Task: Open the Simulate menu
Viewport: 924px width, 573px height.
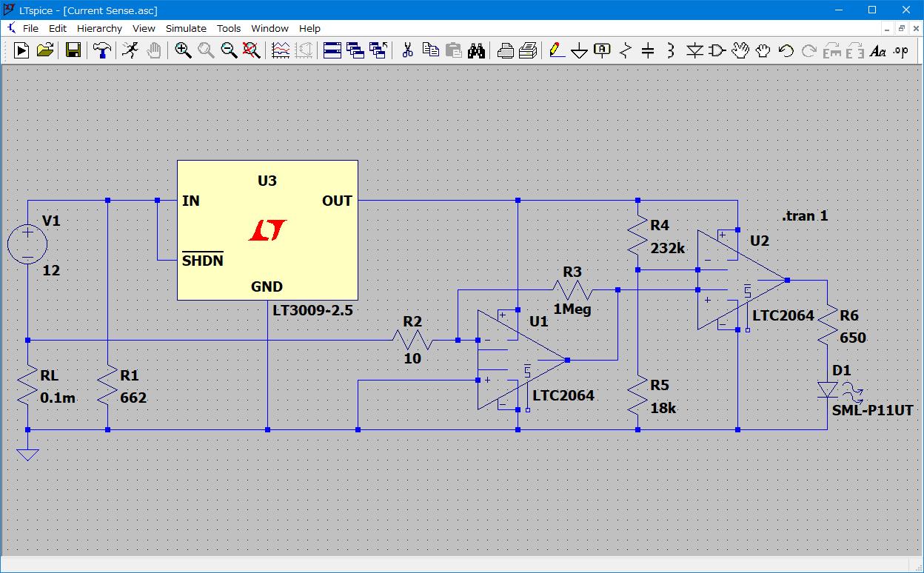Action: [x=186, y=28]
